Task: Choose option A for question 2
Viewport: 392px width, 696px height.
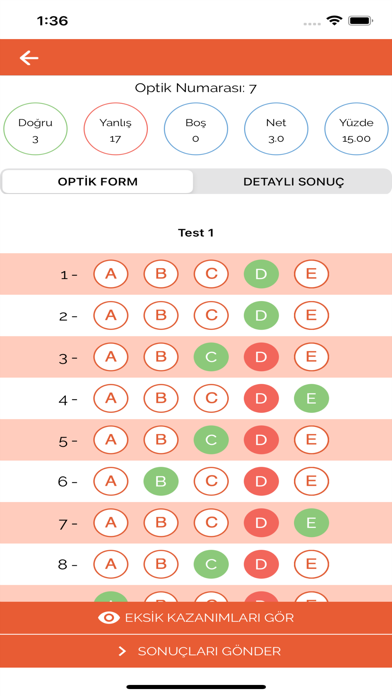Action: click(x=111, y=316)
